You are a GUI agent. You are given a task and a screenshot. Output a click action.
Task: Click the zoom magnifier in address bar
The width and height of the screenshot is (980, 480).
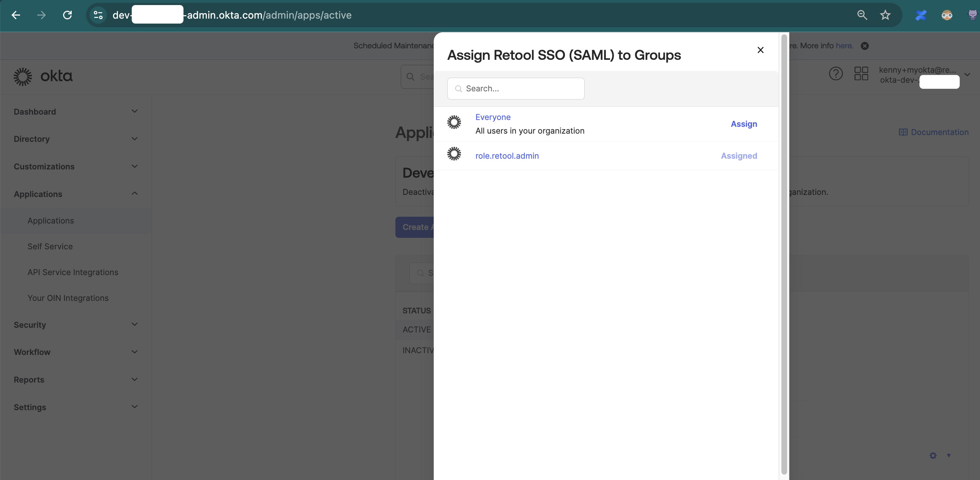(x=862, y=15)
